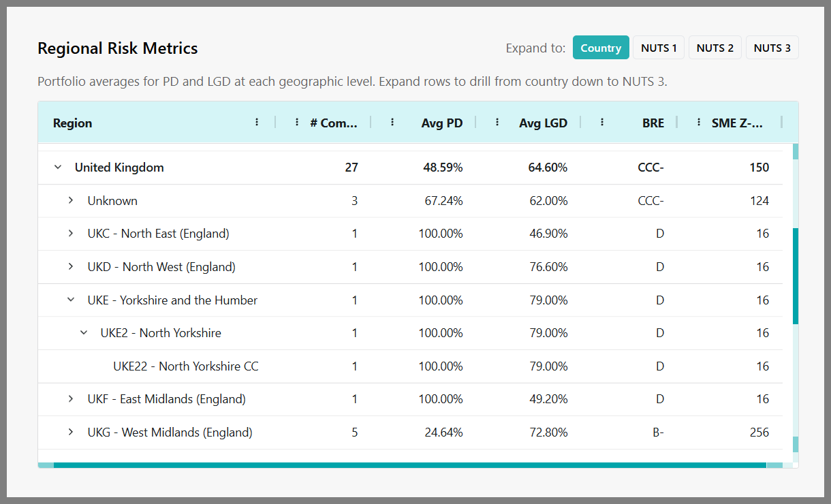Image resolution: width=831 pixels, height=504 pixels.
Task: Select the Country expand level
Action: point(601,48)
